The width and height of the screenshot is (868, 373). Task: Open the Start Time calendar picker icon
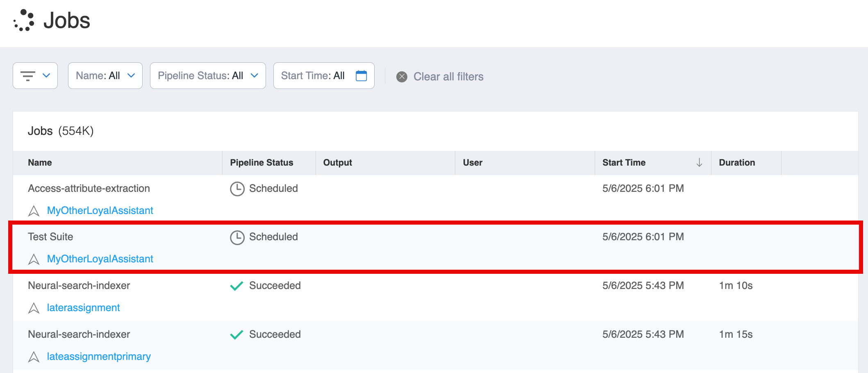[361, 76]
